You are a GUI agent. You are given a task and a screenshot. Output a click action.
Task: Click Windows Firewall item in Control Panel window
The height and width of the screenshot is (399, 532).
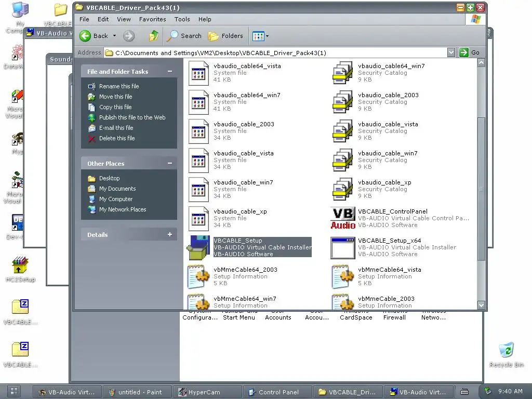click(x=394, y=314)
